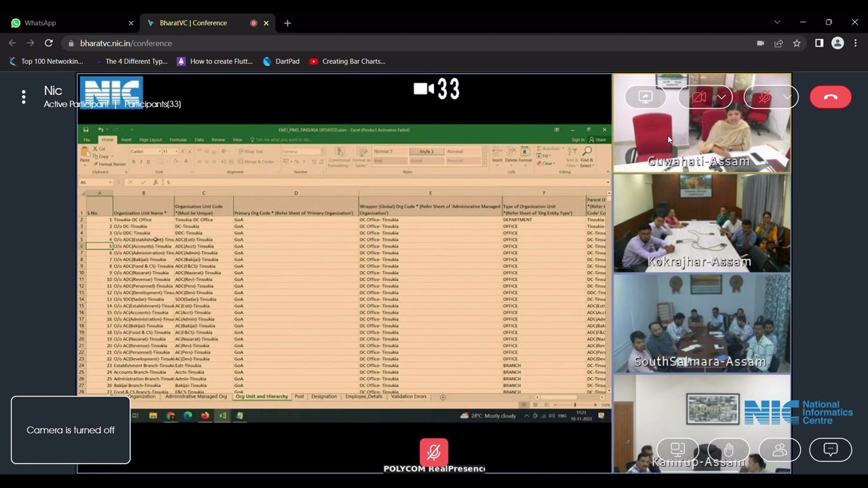
Task: Click the tab recording indicator dot
Action: coord(254,23)
